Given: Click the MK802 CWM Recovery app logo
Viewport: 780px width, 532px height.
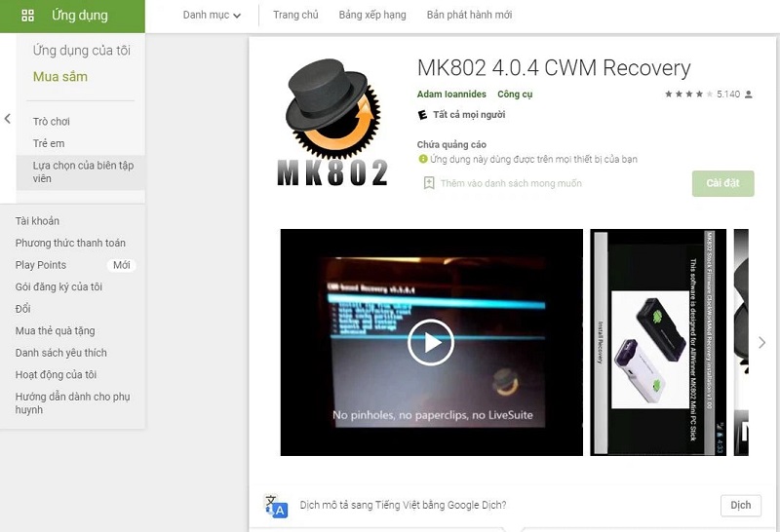Looking at the screenshot, I should click(x=332, y=123).
